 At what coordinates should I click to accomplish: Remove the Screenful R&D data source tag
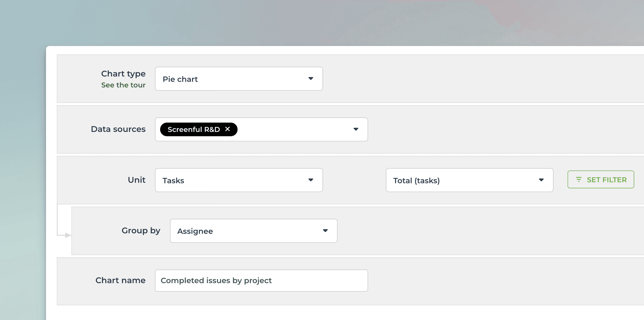228,129
